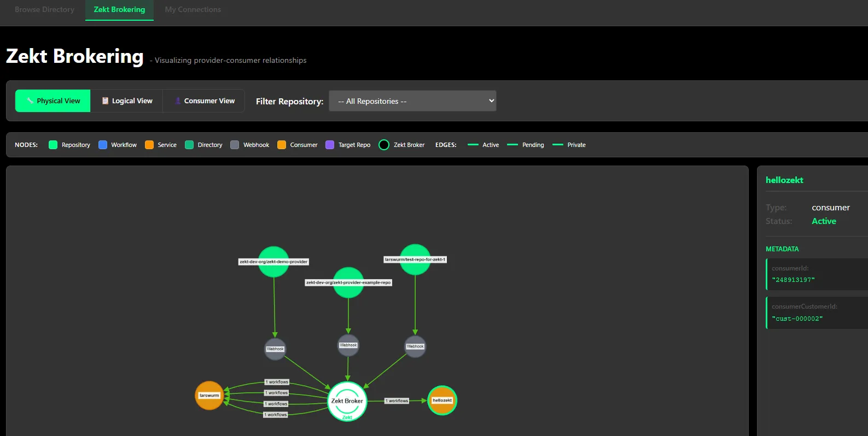Screen dimensions: 868x436
Task: Switch to Consumer View
Action: pos(204,101)
